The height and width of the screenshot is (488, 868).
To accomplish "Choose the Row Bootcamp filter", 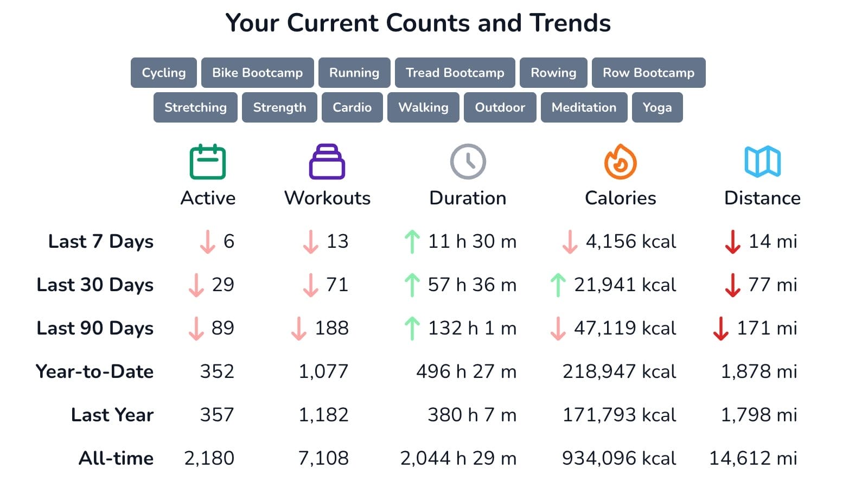I will pyautogui.click(x=648, y=73).
